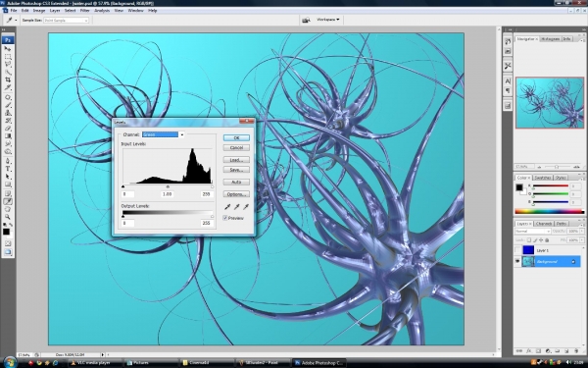Select the Brush tool

point(8,105)
